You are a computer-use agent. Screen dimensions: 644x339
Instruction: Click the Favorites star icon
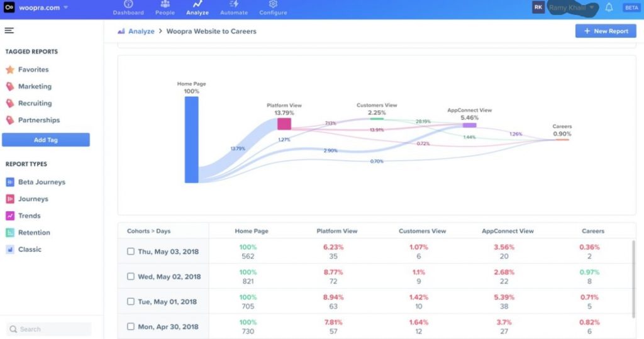(x=10, y=69)
